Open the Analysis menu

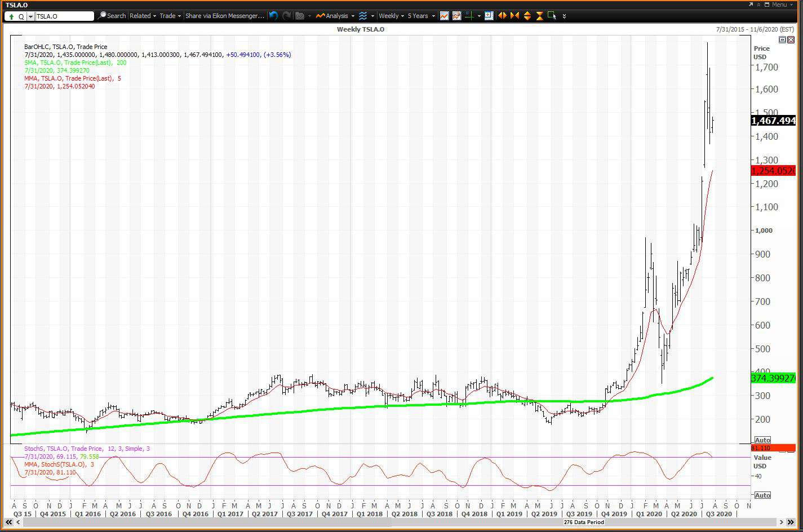pyautogui.click(x=335, y=16)
